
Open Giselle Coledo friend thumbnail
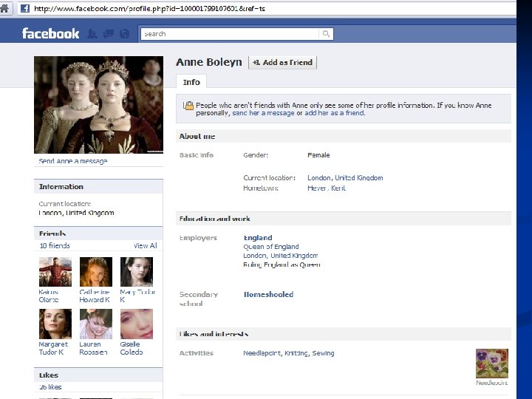point(137,324)
